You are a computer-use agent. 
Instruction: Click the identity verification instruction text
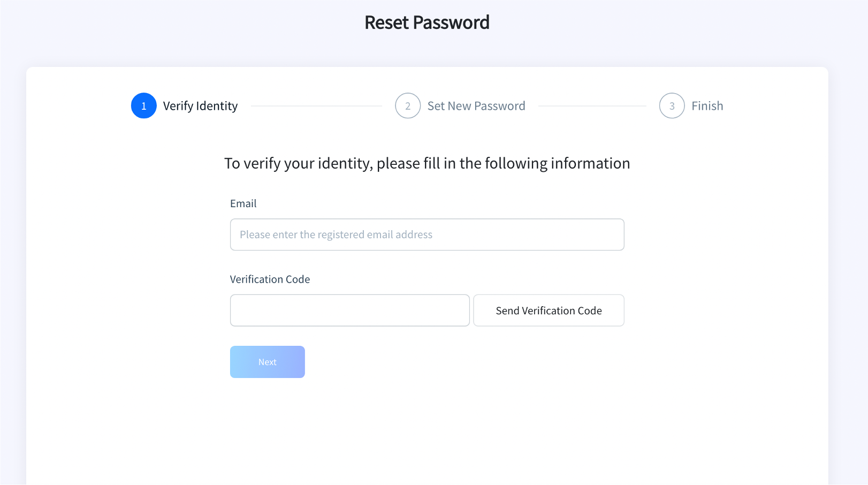tap(427, 163)
